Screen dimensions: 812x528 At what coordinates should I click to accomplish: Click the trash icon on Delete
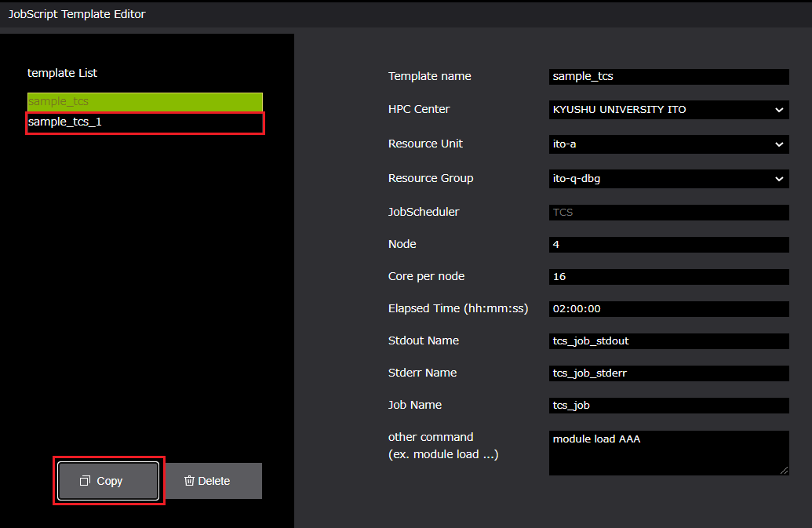point(189,481)
